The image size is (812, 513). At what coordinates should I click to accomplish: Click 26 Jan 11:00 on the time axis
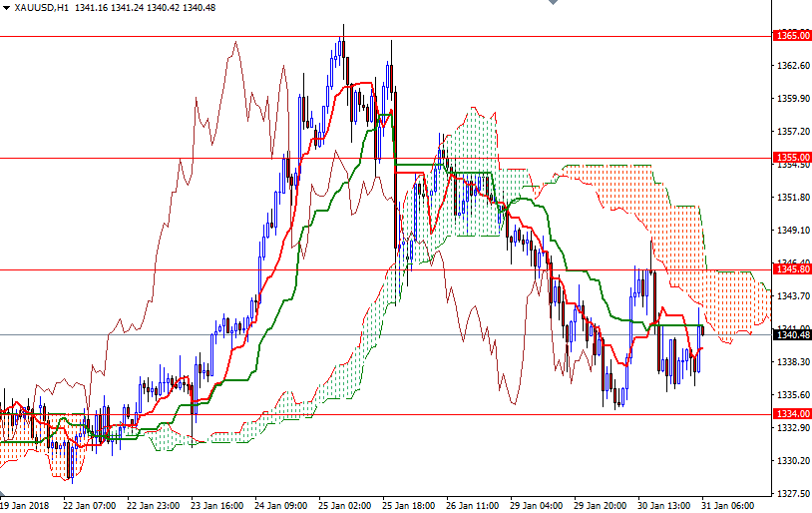coord(473,505)
